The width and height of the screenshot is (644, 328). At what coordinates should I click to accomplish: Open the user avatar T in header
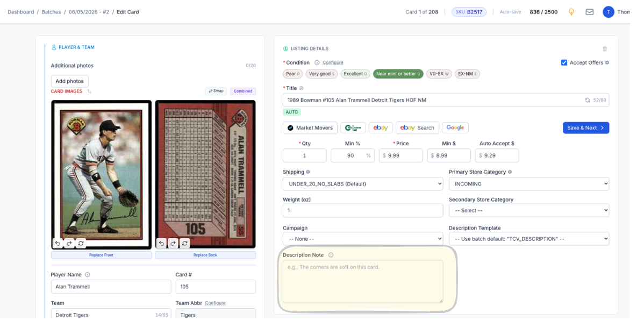(x=609, y=12)
